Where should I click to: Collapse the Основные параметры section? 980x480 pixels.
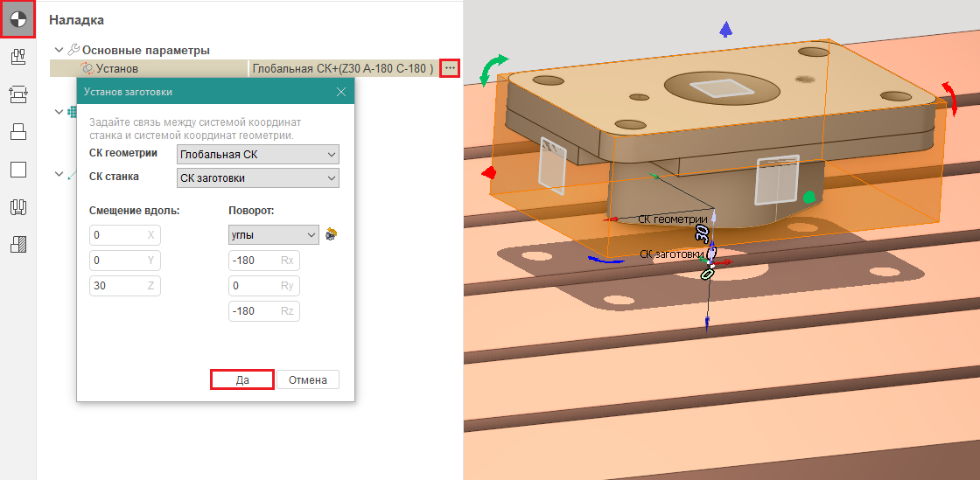tap(59, 51)
